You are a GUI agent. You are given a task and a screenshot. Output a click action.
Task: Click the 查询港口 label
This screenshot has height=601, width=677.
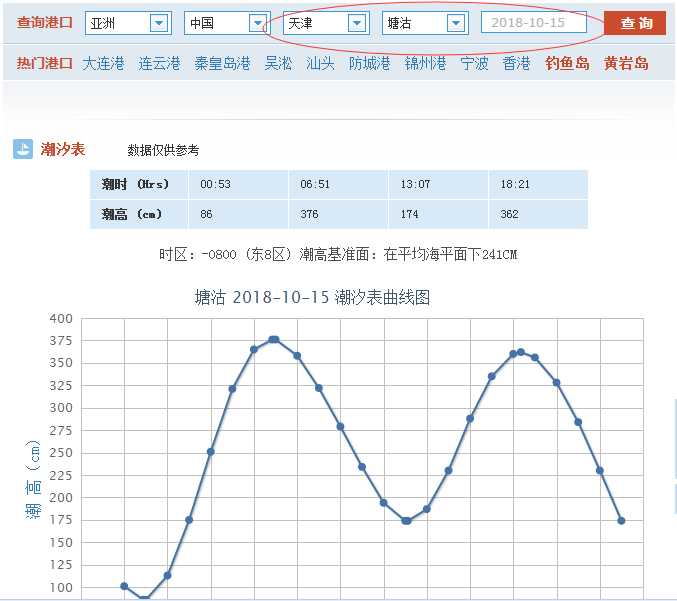coord(44,23)
